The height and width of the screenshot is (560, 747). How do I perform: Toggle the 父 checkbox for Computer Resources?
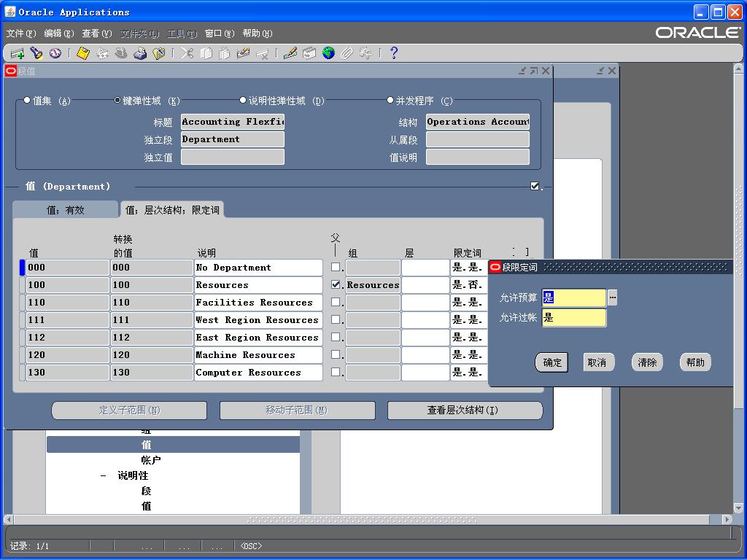(336, 371)
